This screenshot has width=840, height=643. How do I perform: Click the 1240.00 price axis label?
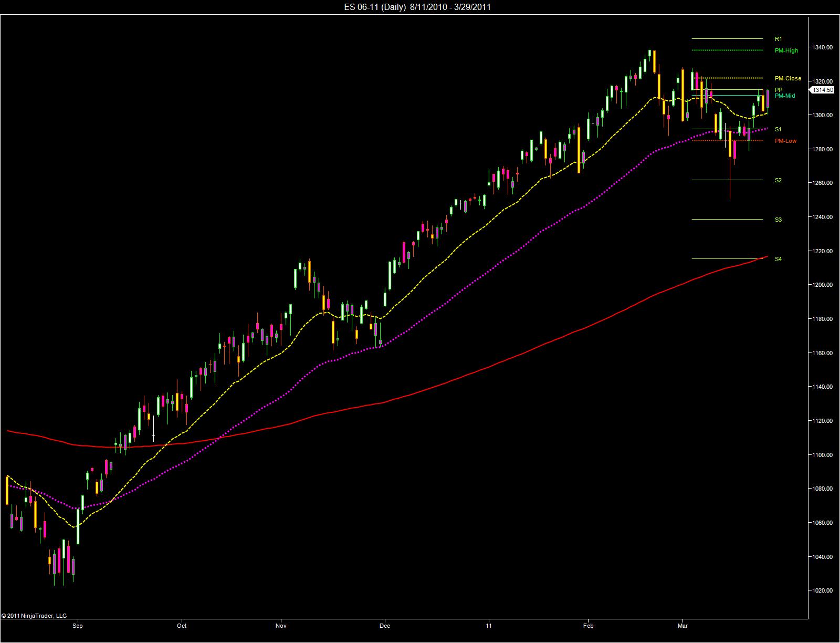[823, 217]
